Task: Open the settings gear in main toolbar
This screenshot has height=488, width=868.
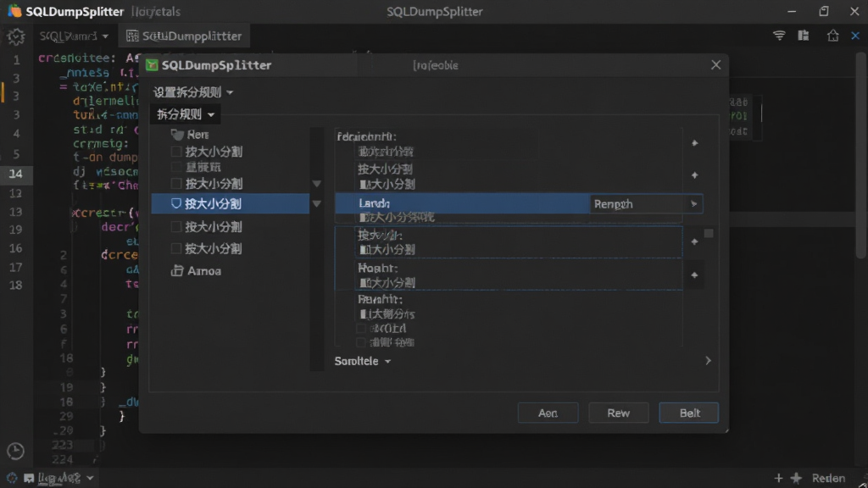Action: 15,36
